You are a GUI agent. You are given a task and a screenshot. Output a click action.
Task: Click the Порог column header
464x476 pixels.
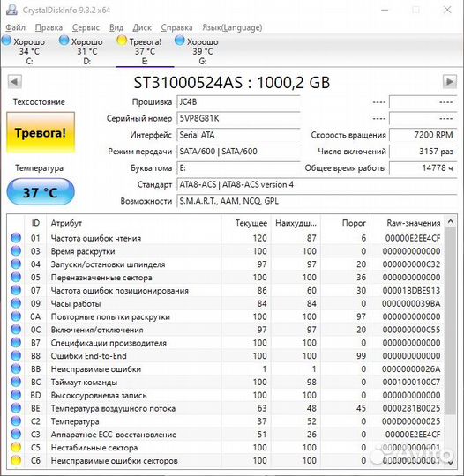tap(345, 223)
